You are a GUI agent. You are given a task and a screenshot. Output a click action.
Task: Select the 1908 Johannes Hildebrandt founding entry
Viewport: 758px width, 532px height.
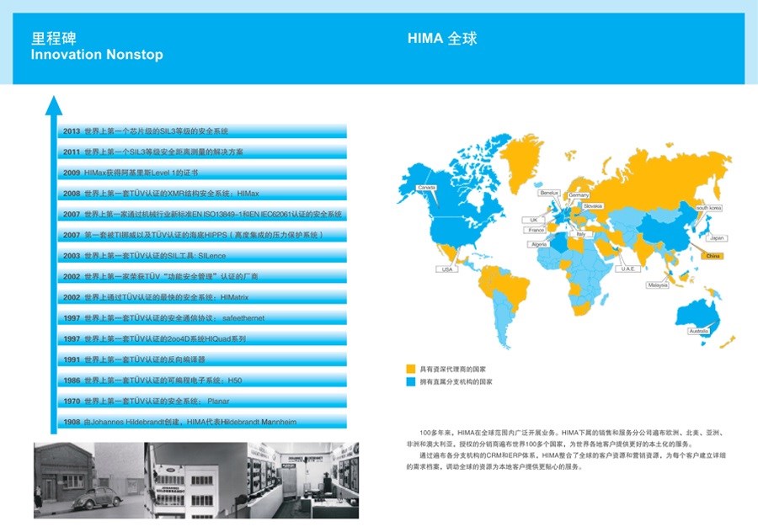click(202, 421)
